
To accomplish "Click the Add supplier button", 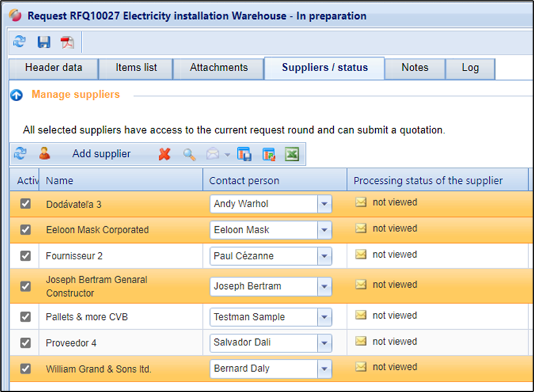I will (x=101, y=154).
